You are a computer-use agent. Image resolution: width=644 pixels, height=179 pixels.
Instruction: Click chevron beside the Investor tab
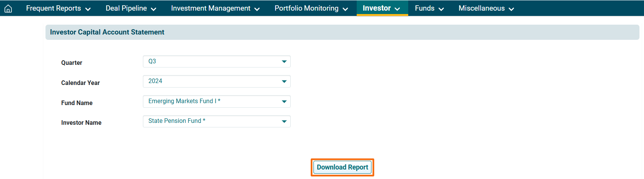pos(397,9)
